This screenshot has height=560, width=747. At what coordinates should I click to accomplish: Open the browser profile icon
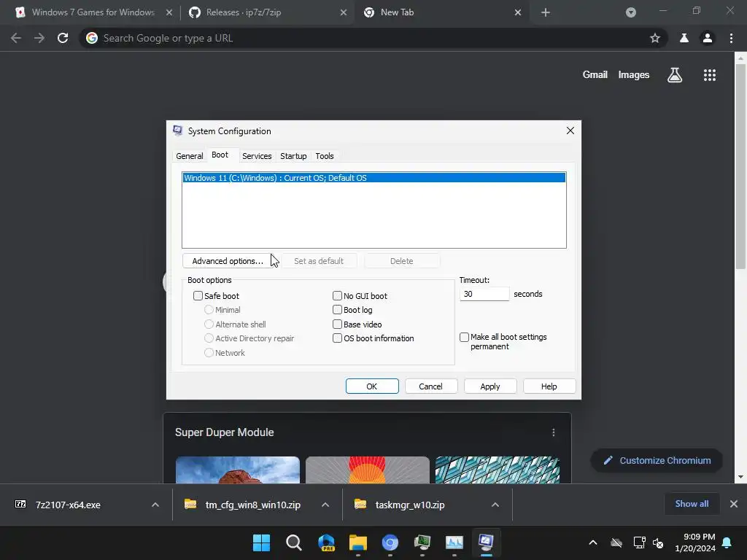(708, 38)
